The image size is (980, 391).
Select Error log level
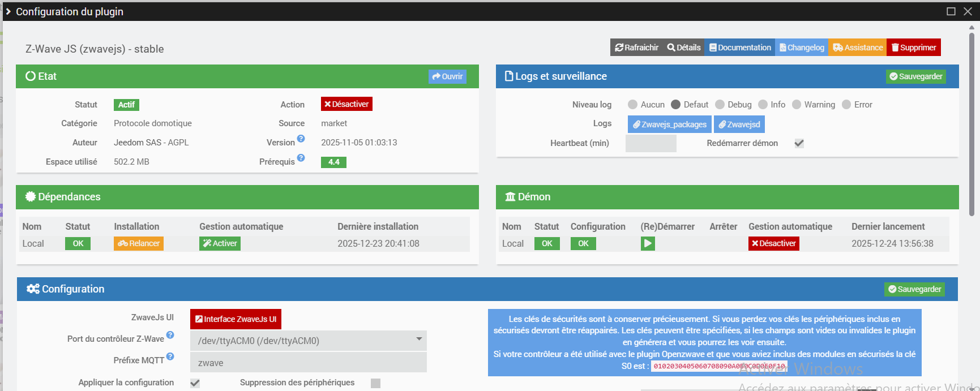[846, 105]
